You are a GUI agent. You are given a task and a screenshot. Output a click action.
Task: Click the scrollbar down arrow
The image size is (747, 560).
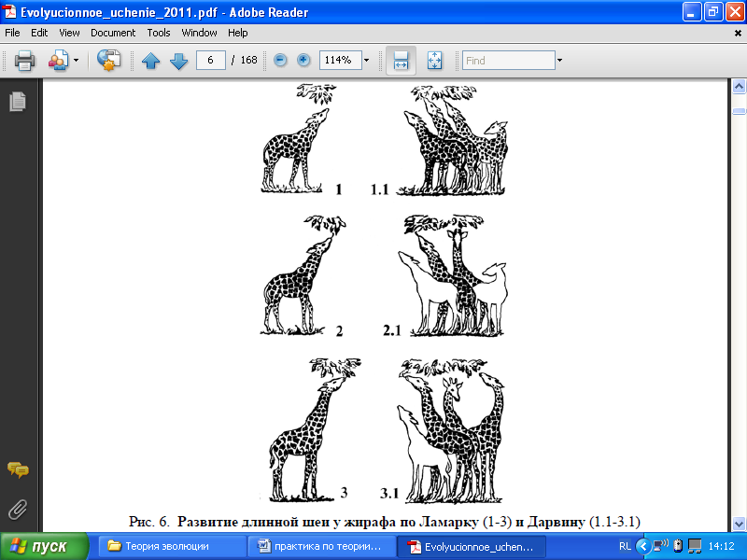[739, 524]
